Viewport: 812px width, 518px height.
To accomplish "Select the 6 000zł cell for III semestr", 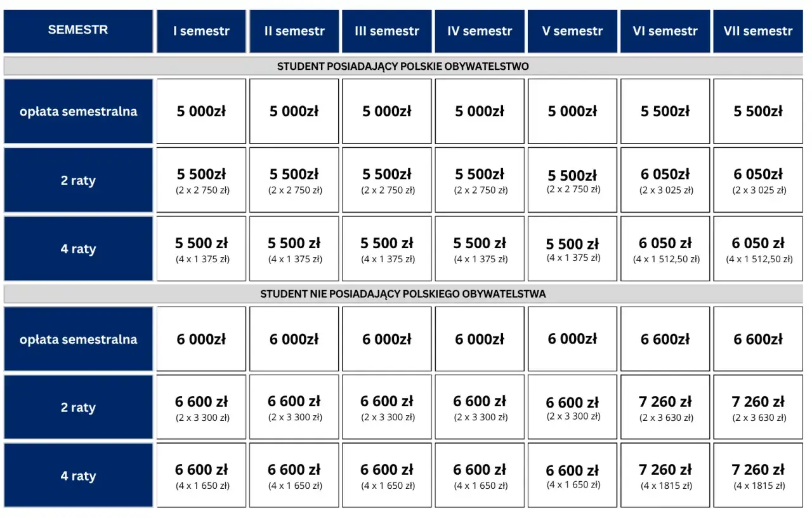I will (386, 339).
